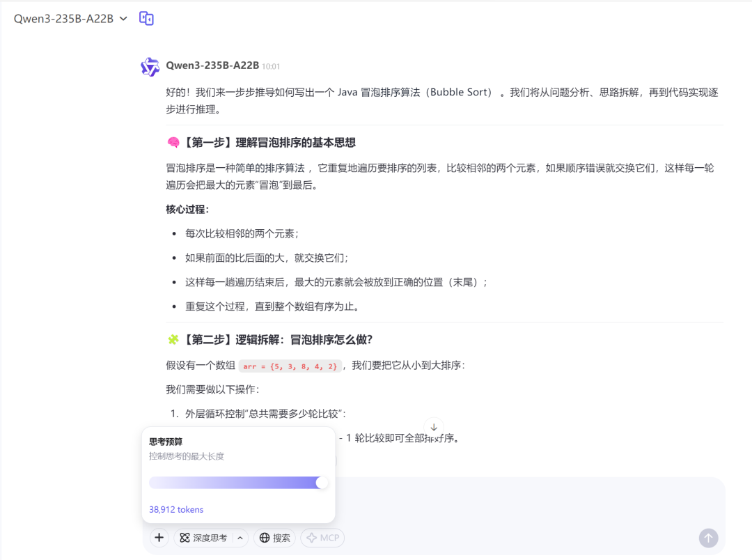This screenshot has width=752, height=560.
Task: Click the compare models icon beside the model name
Action: point(146,18)
